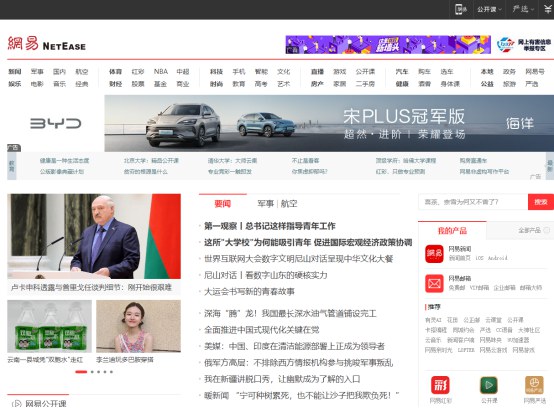Click the left arrow of education strip
Image resolution: width=554 pixels, height=408 pixels.
(x=12, y=166)
